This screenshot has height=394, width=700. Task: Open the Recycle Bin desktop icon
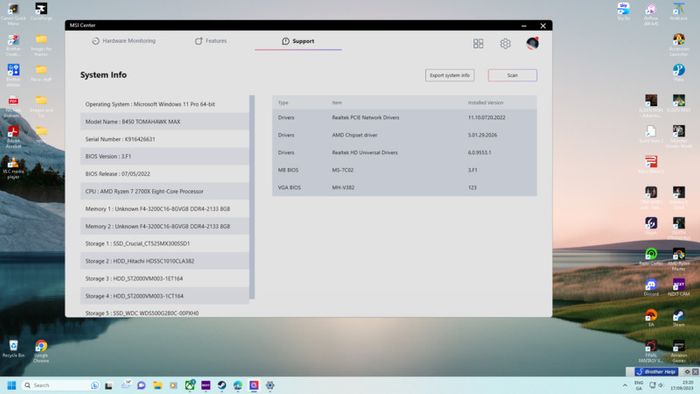point(13,349)
